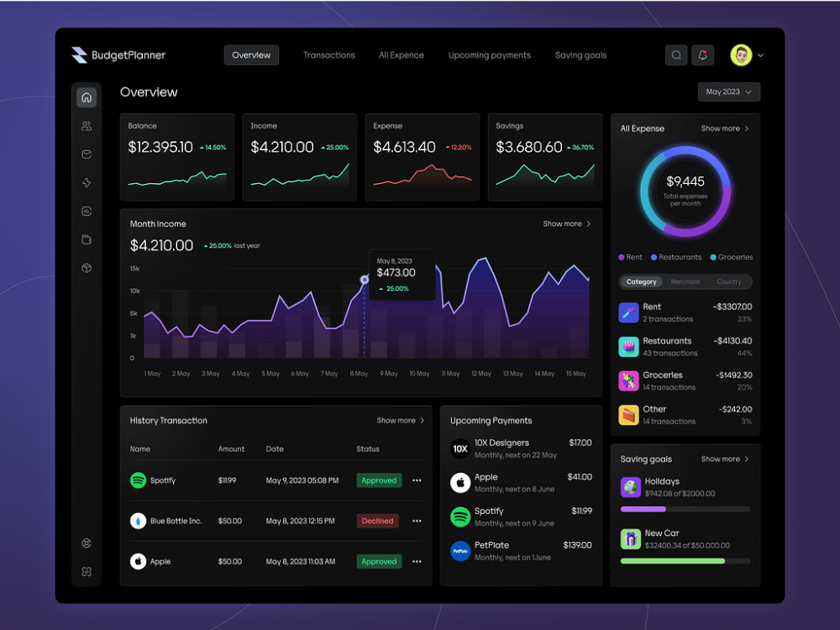This screenshot has height=630, width=840.
Task: Click Show more in History Transaction
Action: pos(400,421)
